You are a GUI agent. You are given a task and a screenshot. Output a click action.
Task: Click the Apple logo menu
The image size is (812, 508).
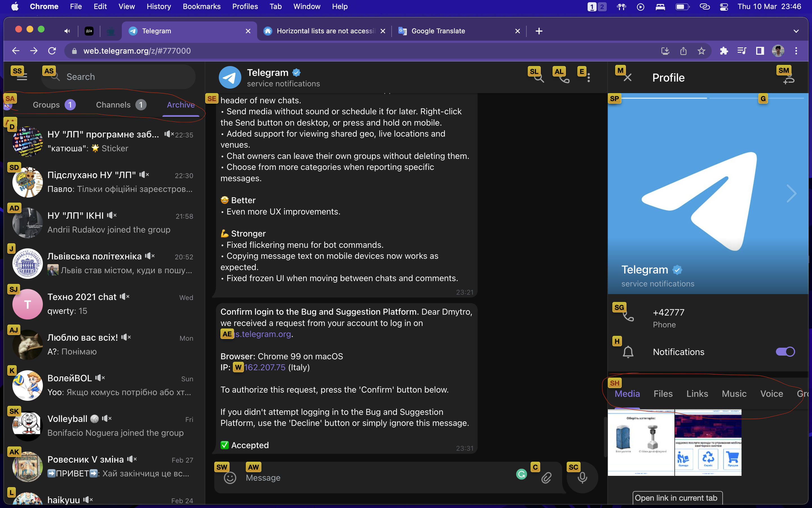[x=15, y=6]
